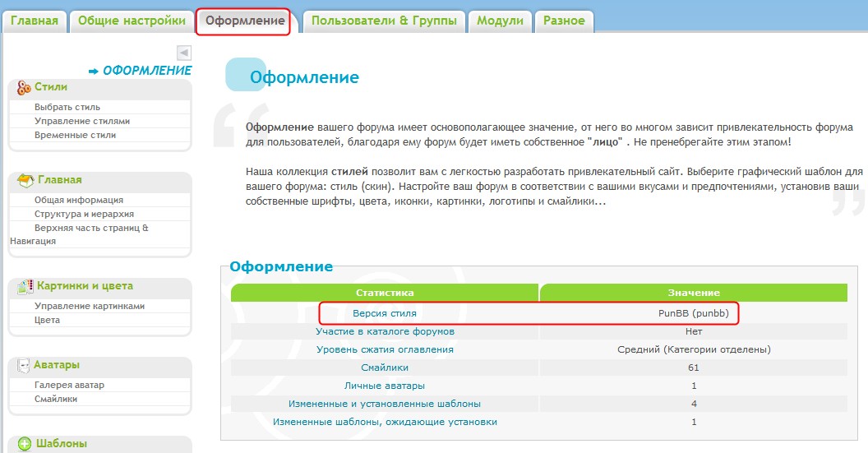
Task: Open Управление картинками link
Action: click(89, 306)
